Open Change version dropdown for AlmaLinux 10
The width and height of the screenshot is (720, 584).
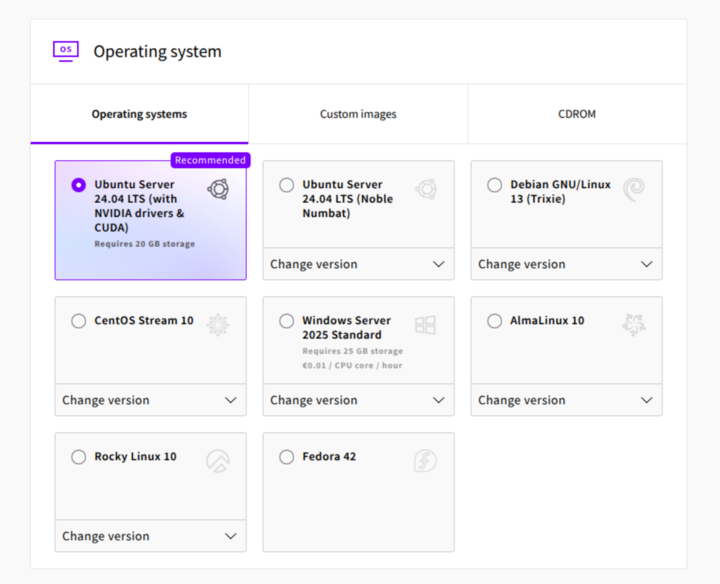point(566,400)
